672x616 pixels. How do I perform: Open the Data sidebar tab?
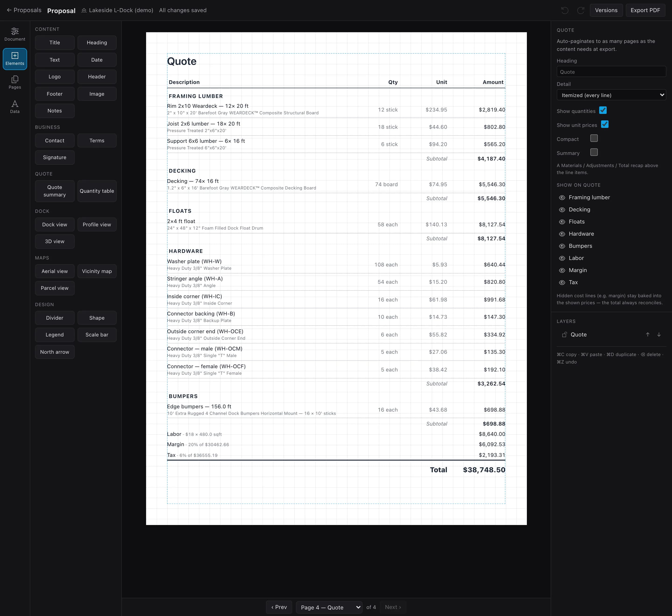pos(15,107)
